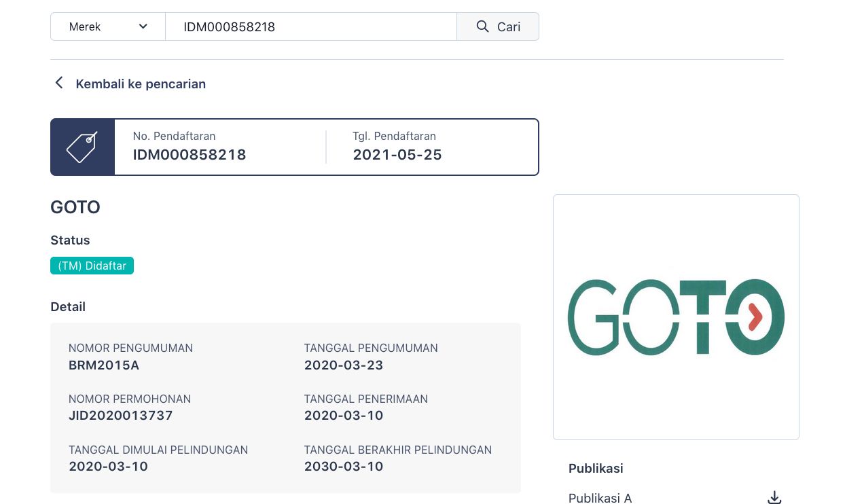Open the GOTO logo image
845x504 pixels.
coord(676,317)
